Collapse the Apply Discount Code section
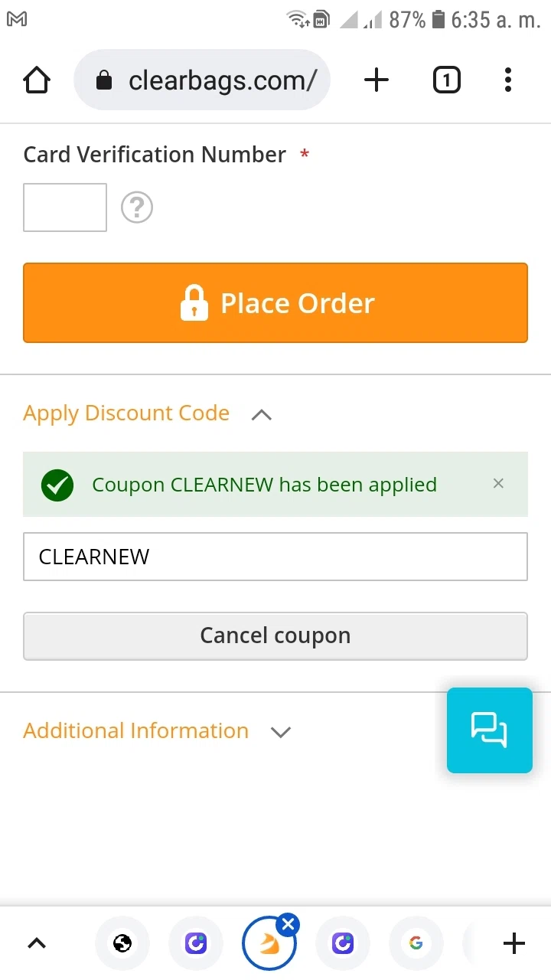Screen dimensions: 551x980 (x=262, y=414)
